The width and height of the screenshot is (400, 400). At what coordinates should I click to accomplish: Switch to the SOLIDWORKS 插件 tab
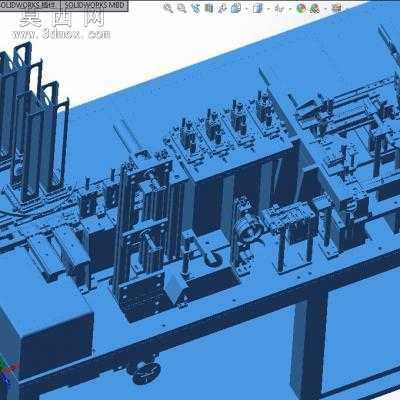29,5
